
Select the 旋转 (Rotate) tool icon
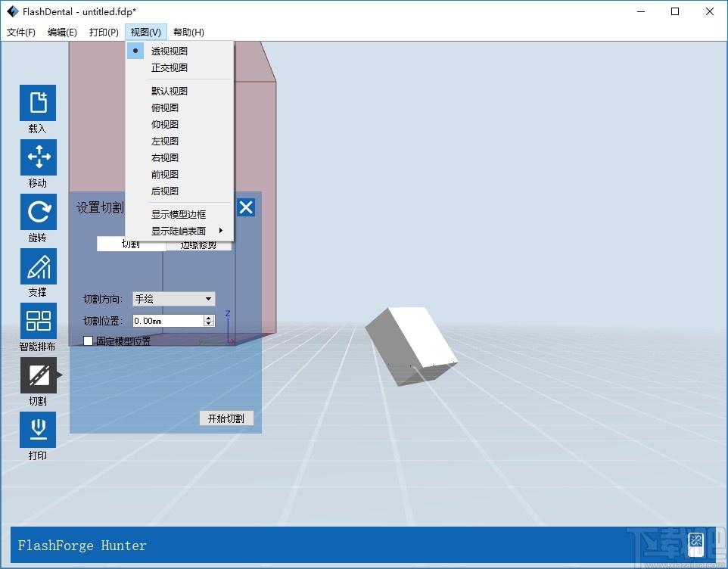click(x=39, y=212)
